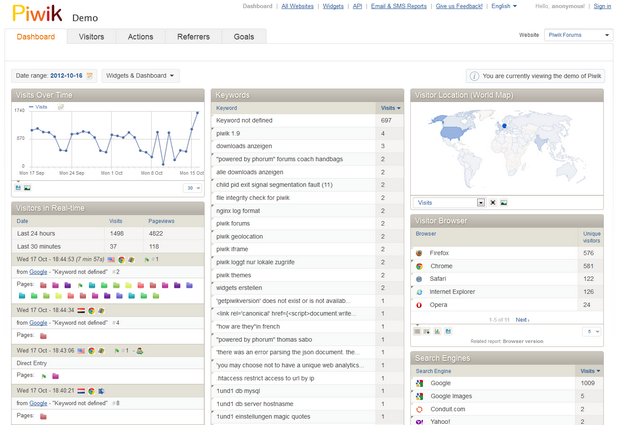Click the United States on the world map
Image resolution: width=618 pixels, height=425 pixels.
[x=454, y=133]
